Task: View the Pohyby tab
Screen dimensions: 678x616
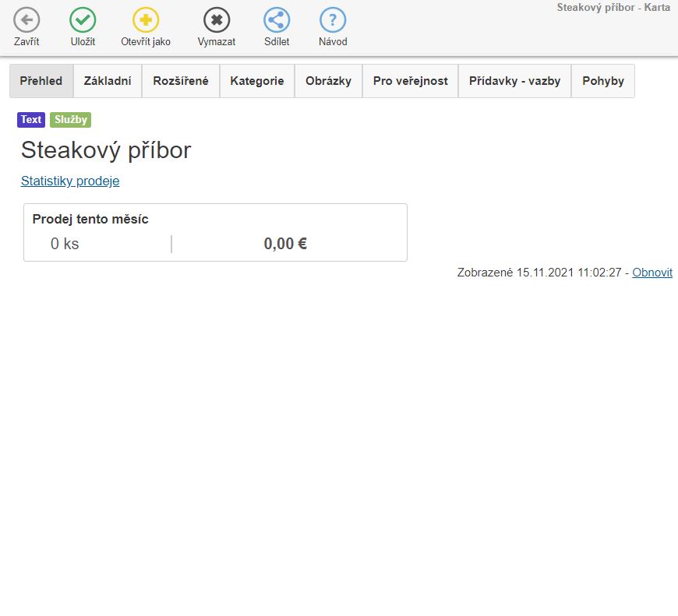Action: (x=602, y=81)
